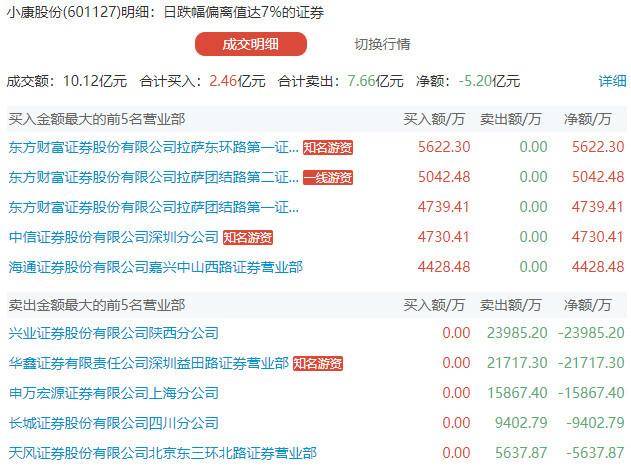631x469 pixels.
Task: Click 卖出额/万 header in buy table
Action: tap(510, 119)
